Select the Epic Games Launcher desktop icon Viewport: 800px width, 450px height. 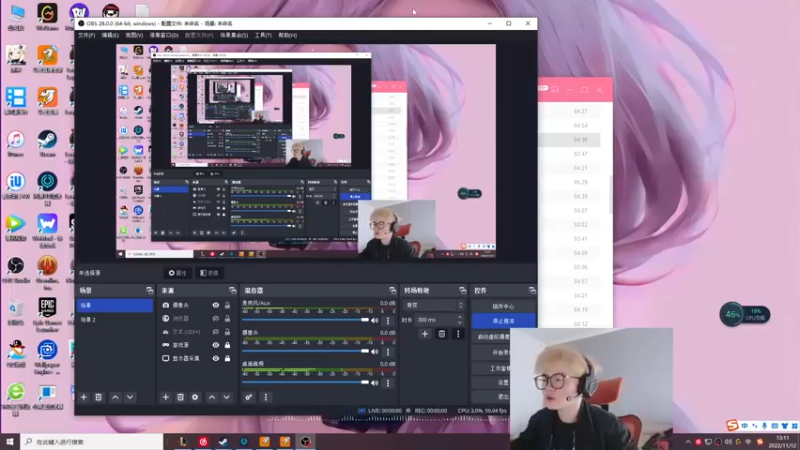47,314
